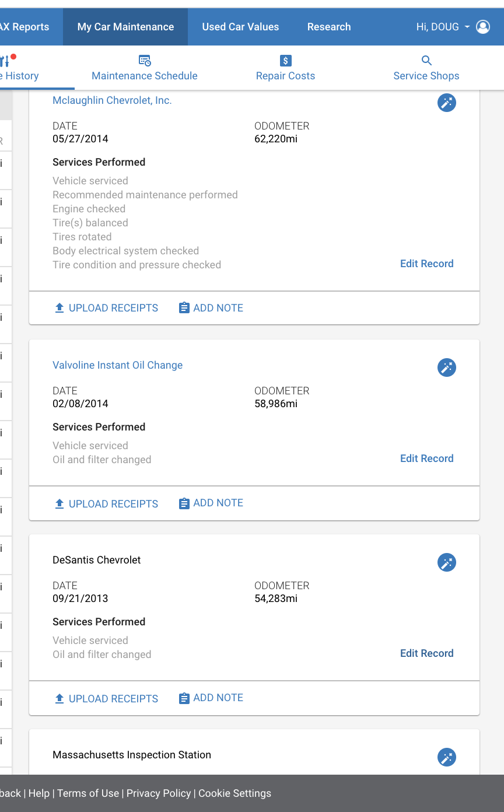Viewport: 504px width, 812px height.
Task: Click wand icon on Massachusetts Inspection Station card
Action: click(447, 757)
